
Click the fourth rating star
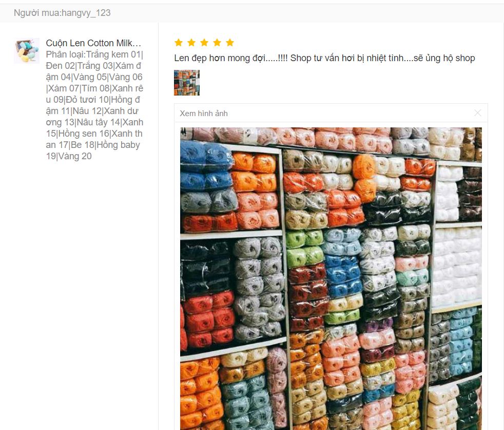click(217, 43)
